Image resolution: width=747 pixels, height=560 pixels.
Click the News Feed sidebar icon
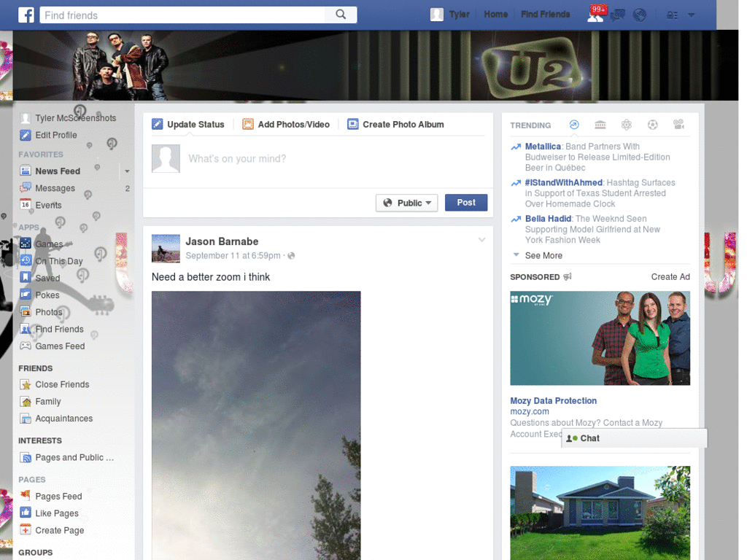point(26,171)
